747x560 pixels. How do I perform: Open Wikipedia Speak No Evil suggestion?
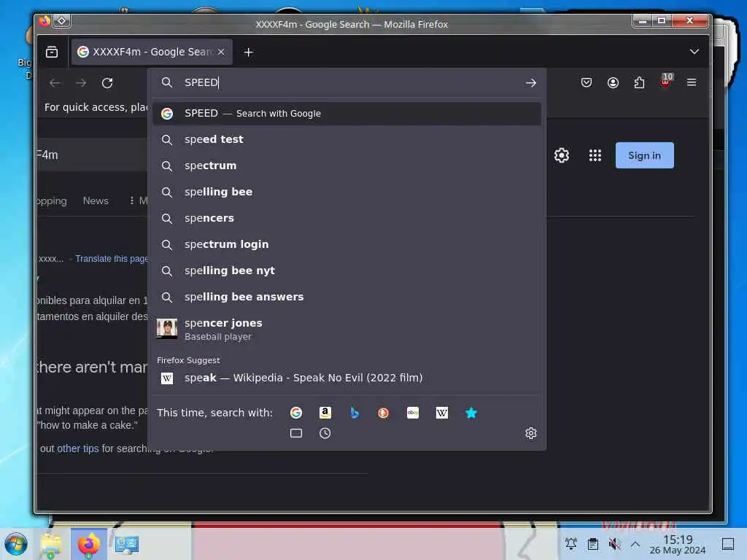(x=347, y=378)
